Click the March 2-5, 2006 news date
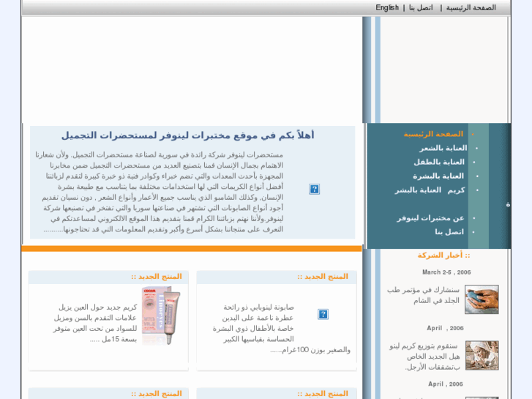Image resolution: width=532 pixels, height=399 pixels. 446,272
